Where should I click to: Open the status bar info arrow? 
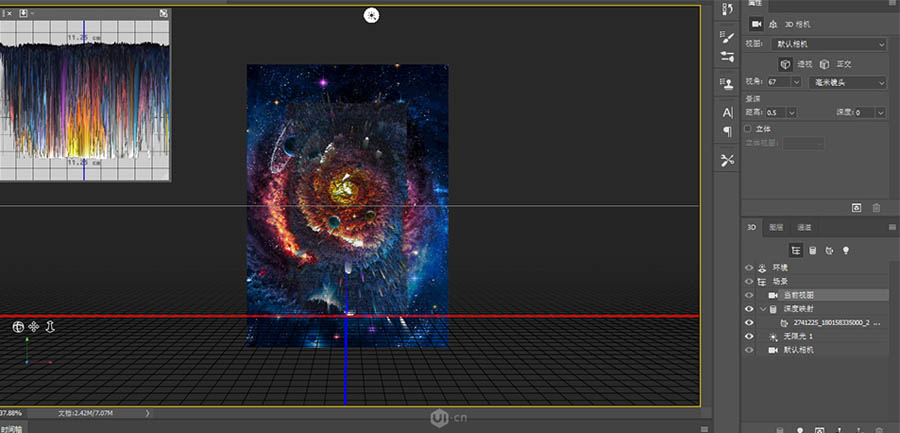148,413
